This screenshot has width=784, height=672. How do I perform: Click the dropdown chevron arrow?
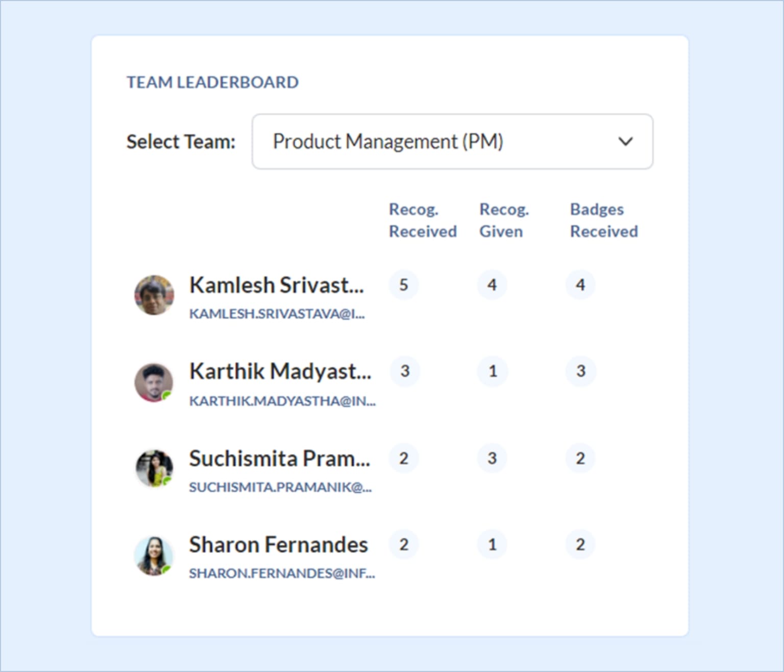[x=625, y=141]
